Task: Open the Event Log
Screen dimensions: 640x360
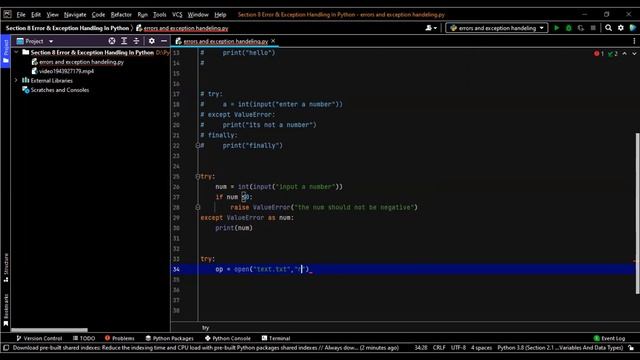Action: point(609,338)
